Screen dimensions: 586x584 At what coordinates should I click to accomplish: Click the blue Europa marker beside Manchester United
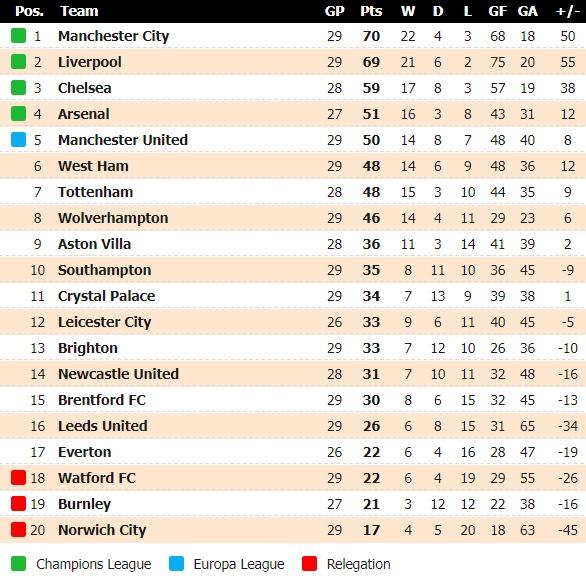tap(18, 140)
